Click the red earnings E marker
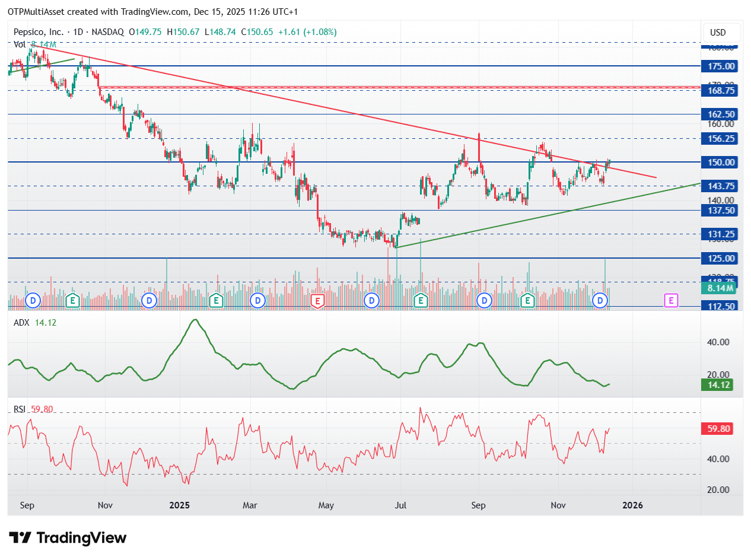The width and height of the screenshot is (751, 560). tap(317, 301)
